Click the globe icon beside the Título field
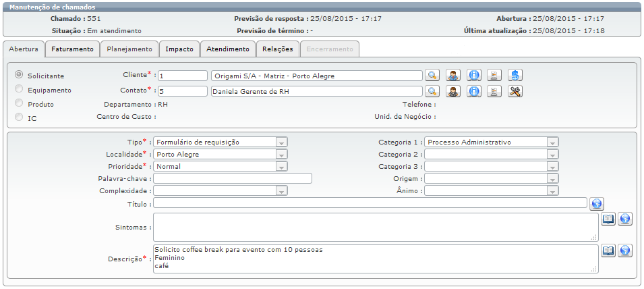The height and width of the screenshot is (289, 644). point(597,203)
